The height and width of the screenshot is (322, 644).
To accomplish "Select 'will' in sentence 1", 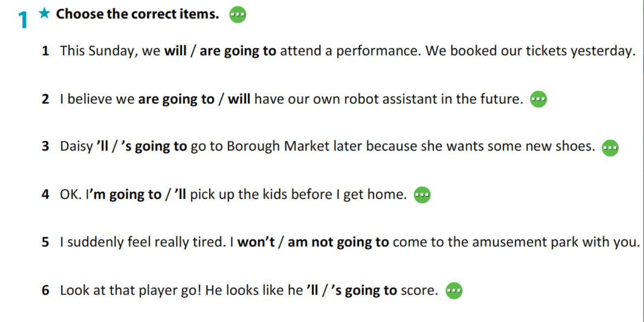I will 175,51.
